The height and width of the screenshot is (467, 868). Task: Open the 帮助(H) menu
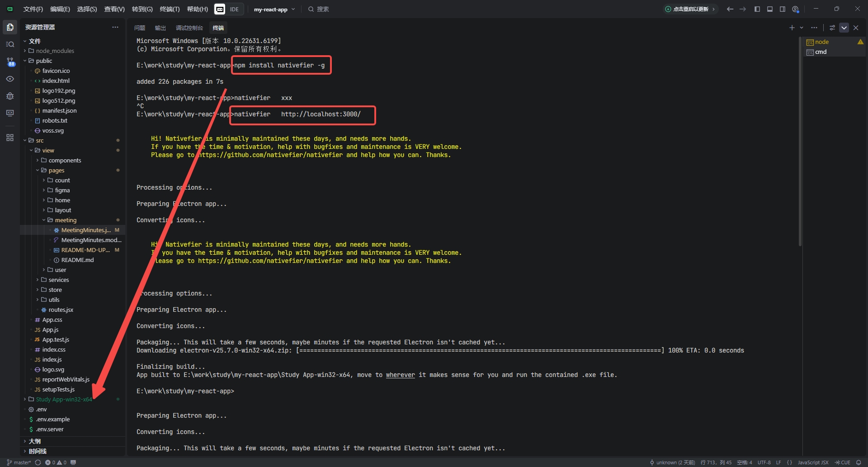click(x=198, y=9)
